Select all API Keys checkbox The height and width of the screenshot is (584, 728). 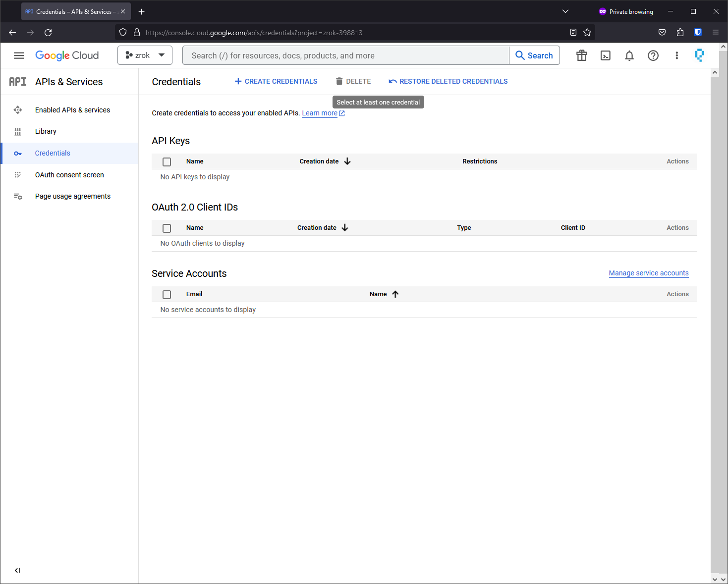167,162
